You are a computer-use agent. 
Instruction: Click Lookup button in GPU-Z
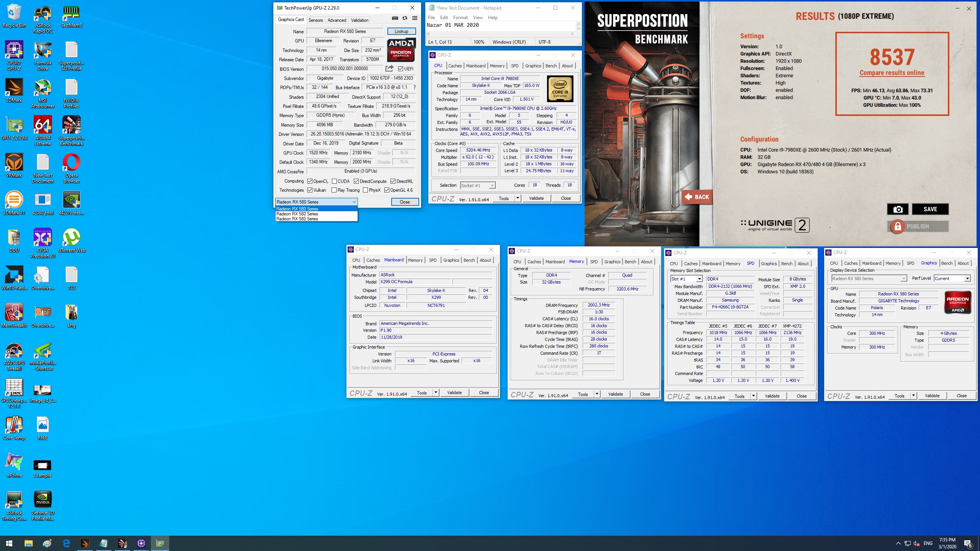401,31
